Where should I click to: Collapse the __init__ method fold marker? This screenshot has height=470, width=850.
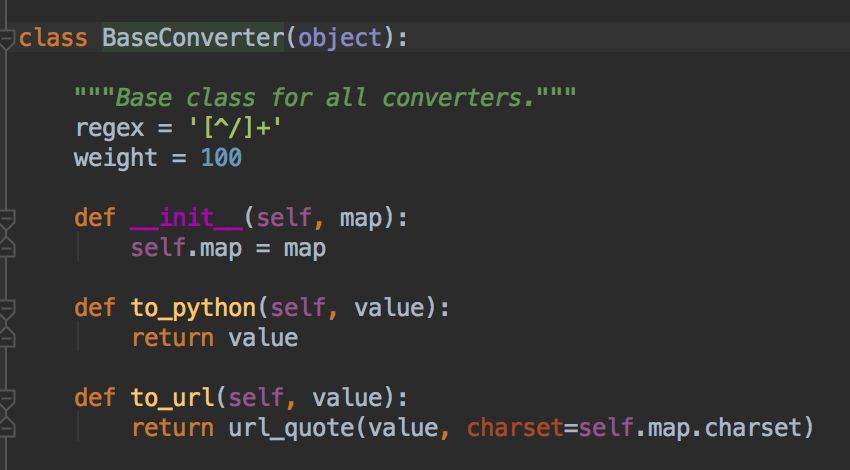[x=7, y=219]
